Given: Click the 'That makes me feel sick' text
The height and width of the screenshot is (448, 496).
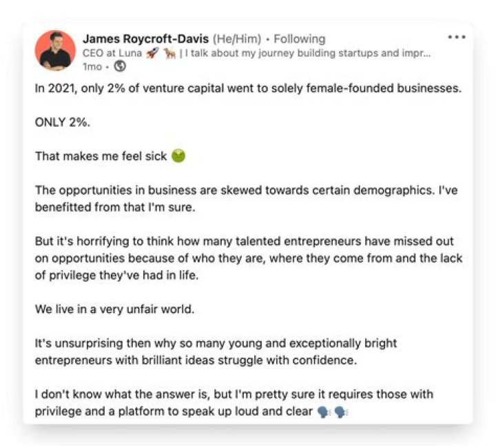Looking at the screenshot, I should tap(101, 156).
